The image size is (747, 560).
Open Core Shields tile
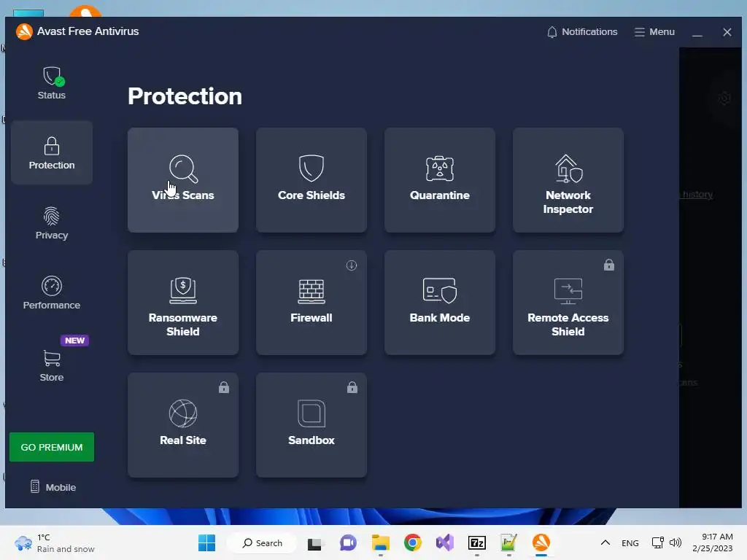coord(311,180)
